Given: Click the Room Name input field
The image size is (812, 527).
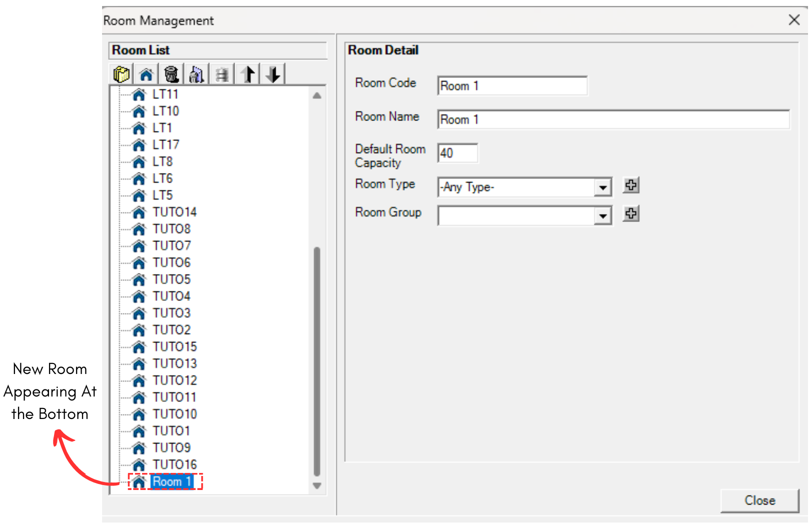Looking at the screenshot, I should pyautogui.click(x=613, y=119).
